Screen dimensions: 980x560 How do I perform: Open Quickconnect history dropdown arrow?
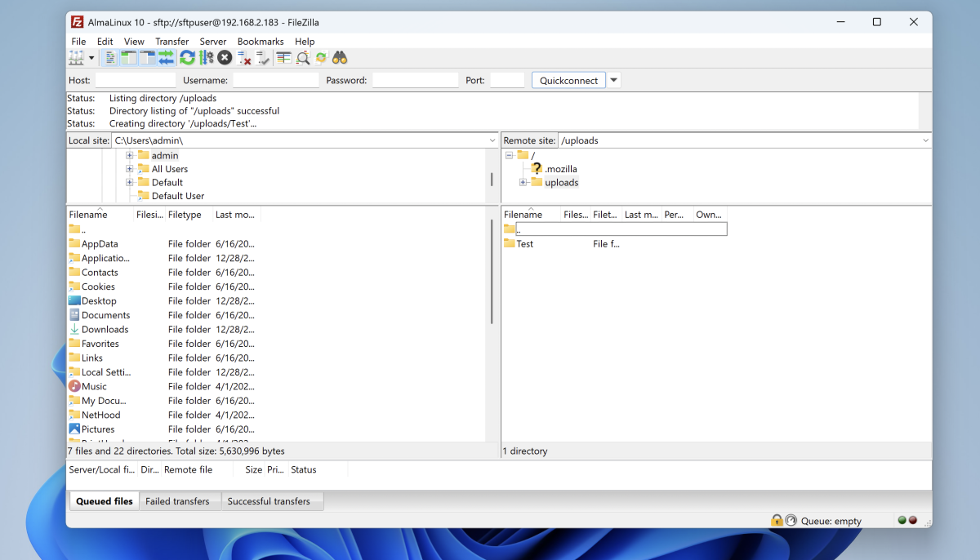tap(614, 80)
